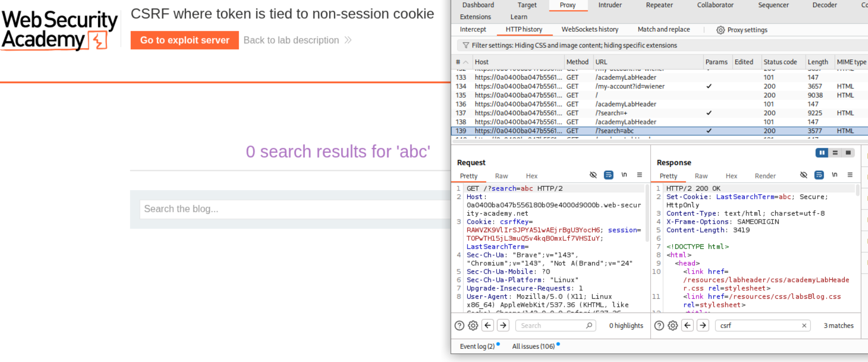Toggle Request hidden characters eye icon
Screen dimensions: 868x362
[x=593, y=175]
